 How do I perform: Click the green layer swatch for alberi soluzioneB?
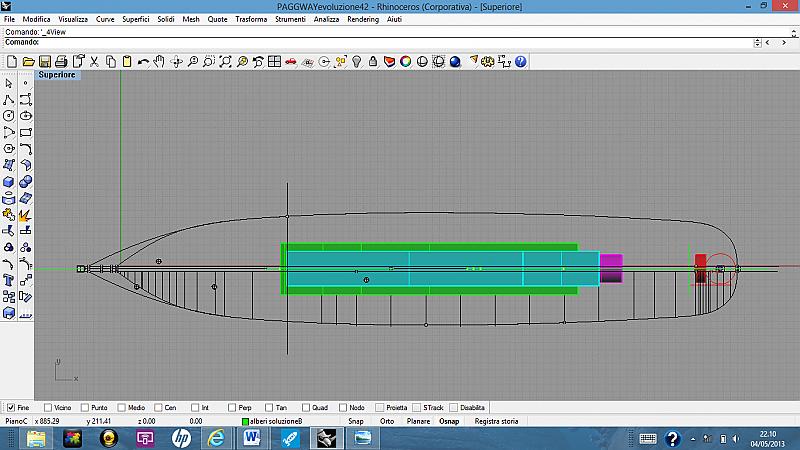pos(245,421)
